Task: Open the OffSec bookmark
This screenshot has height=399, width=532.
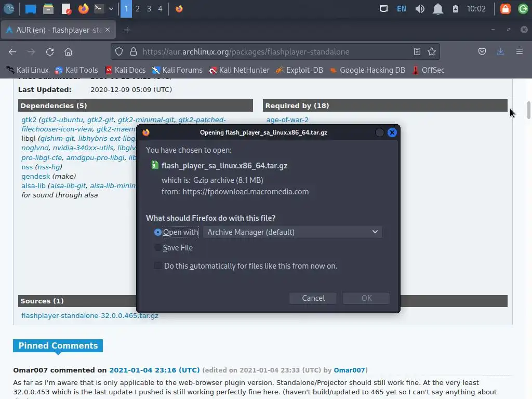Action: coord(428,70)
